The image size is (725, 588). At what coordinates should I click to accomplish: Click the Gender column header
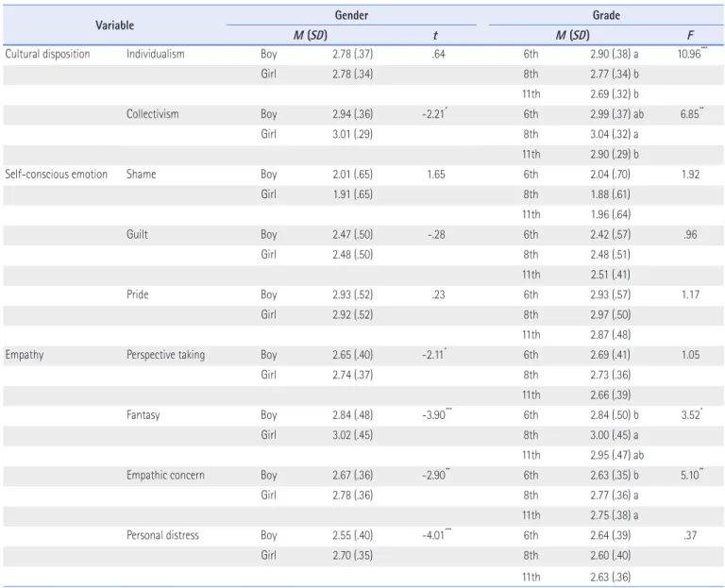pyautogui.click(x=351, y=15)
